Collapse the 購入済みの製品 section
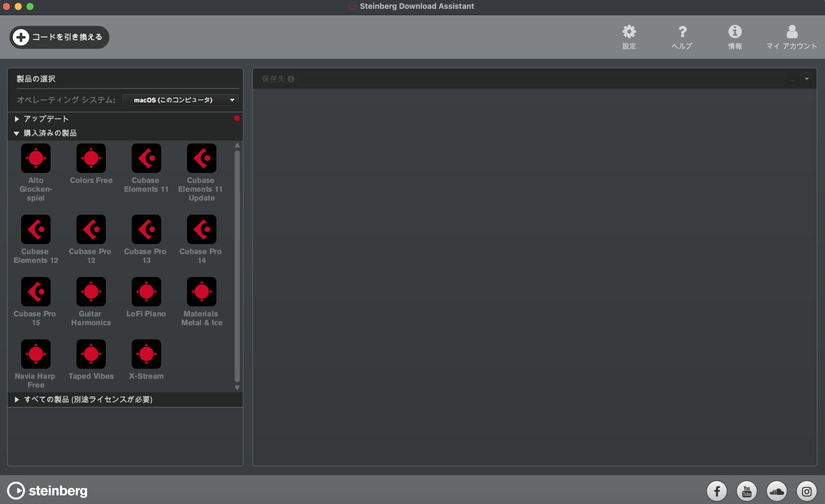Viewport: 825px width, 504px height. [16, 133]
